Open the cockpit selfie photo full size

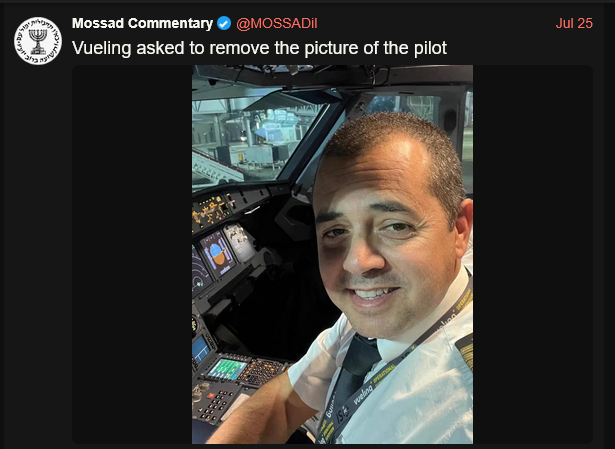332,254
